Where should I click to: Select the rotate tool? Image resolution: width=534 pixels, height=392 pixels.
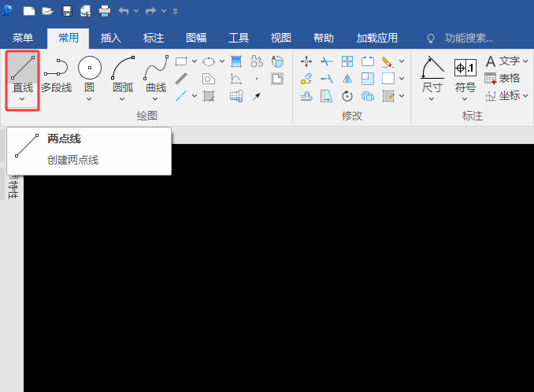pyautogui.click(x=347, y=96)
